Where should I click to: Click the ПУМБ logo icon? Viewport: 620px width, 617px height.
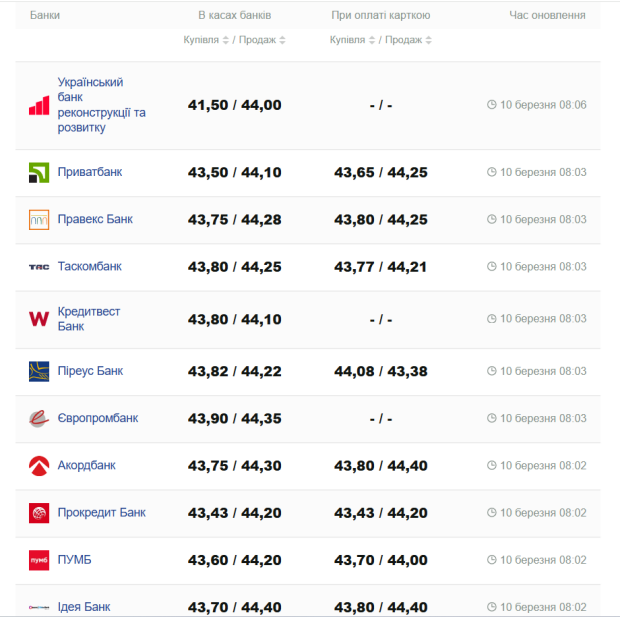point(39,560)
